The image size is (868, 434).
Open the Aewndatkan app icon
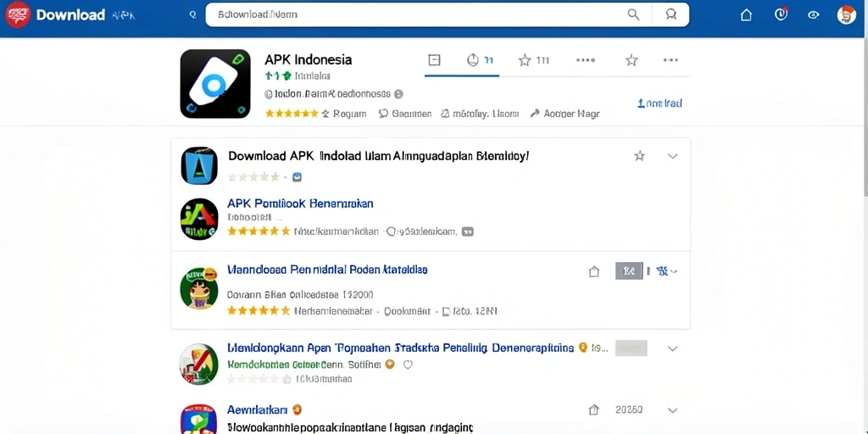pos(198,419)
